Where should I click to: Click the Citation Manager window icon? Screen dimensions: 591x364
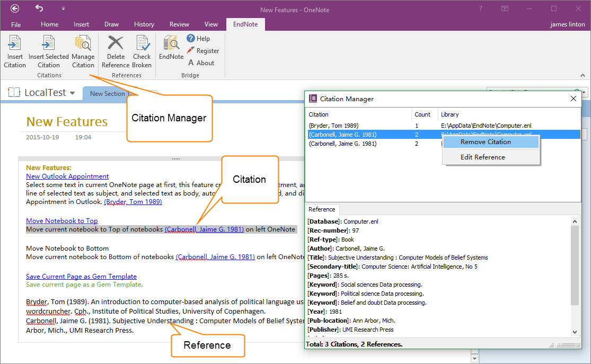[313, 99]
